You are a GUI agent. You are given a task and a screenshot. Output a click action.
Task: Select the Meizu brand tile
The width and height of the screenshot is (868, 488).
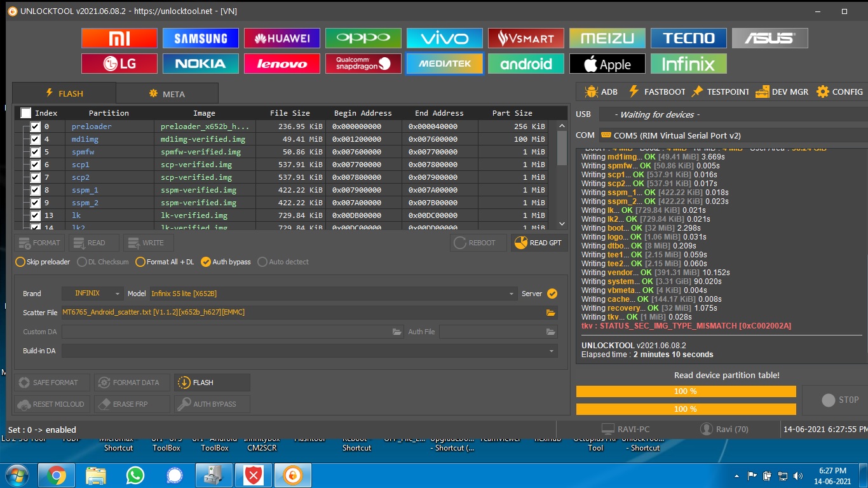coord(607,38)
